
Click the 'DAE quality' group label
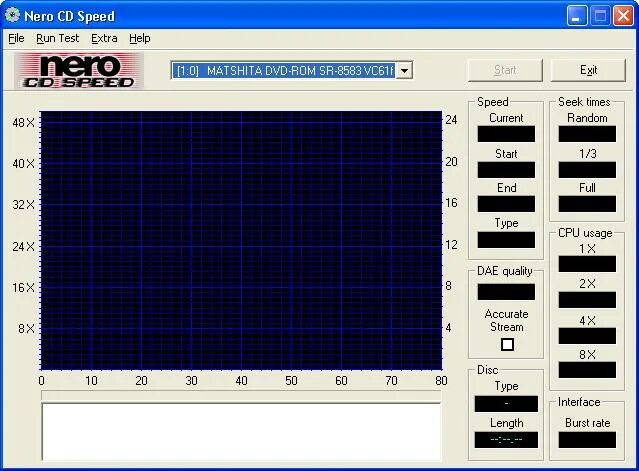(505, 271)
